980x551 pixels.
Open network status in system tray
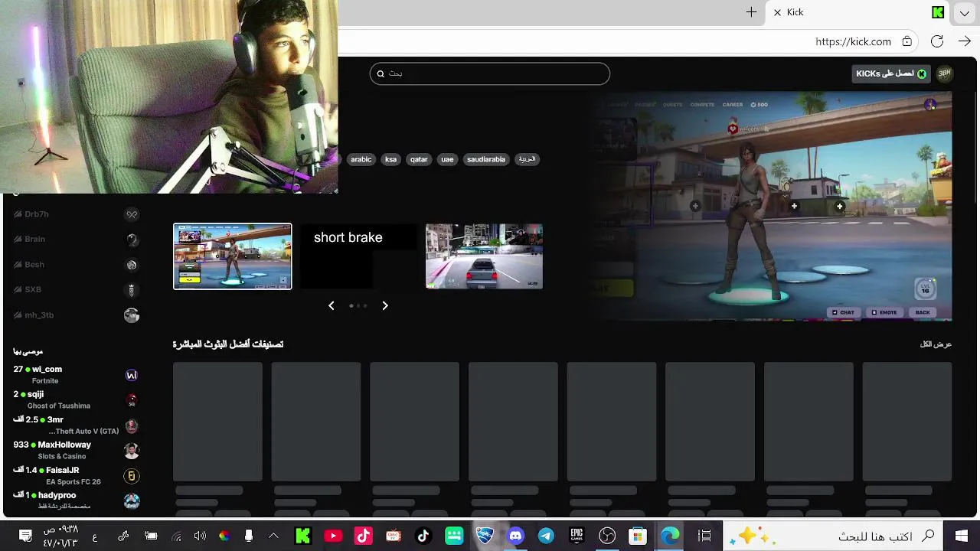pos(177,536)
